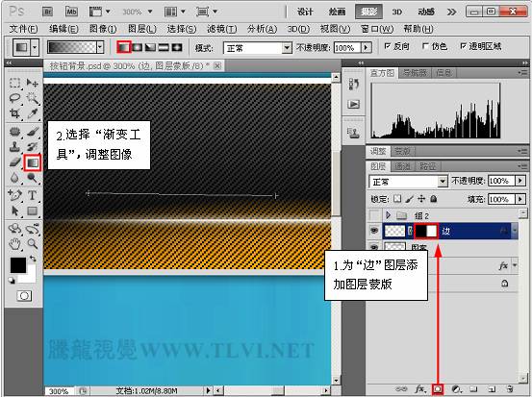
Task: Toggle the 仿色 (Dither) checkbox
Action: (425, 46)
